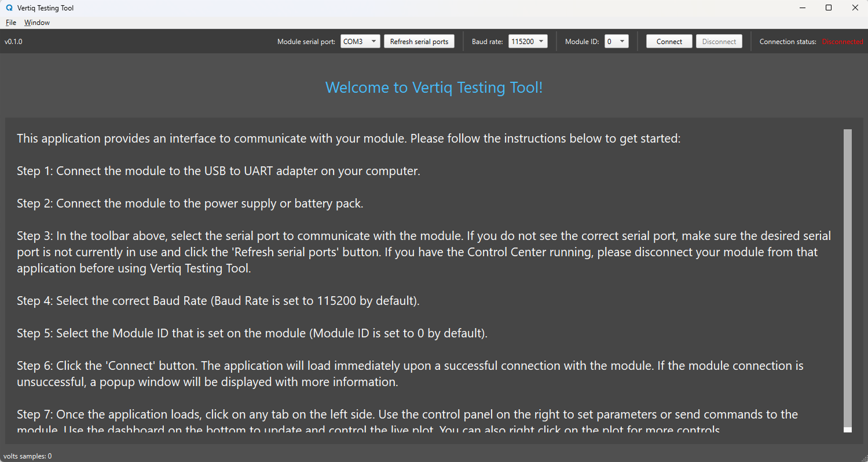The width and height of the screenshot is (868, 462).
Task: Click the Connect button
Action: click(669, 41)
